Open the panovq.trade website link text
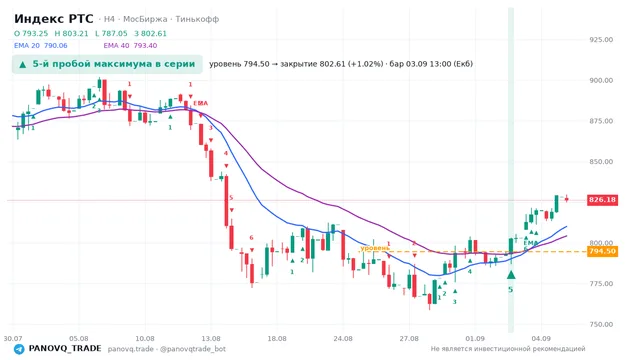Screen dimensions: 640x360 131,349
